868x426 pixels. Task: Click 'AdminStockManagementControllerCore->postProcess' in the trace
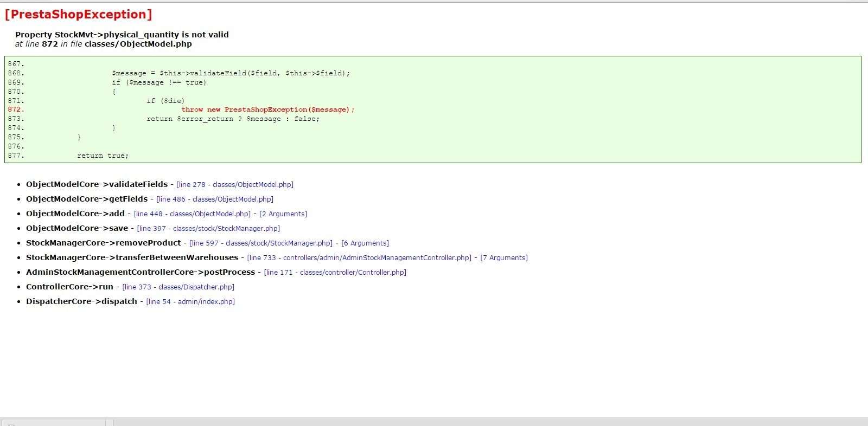[x=141, y=272]
